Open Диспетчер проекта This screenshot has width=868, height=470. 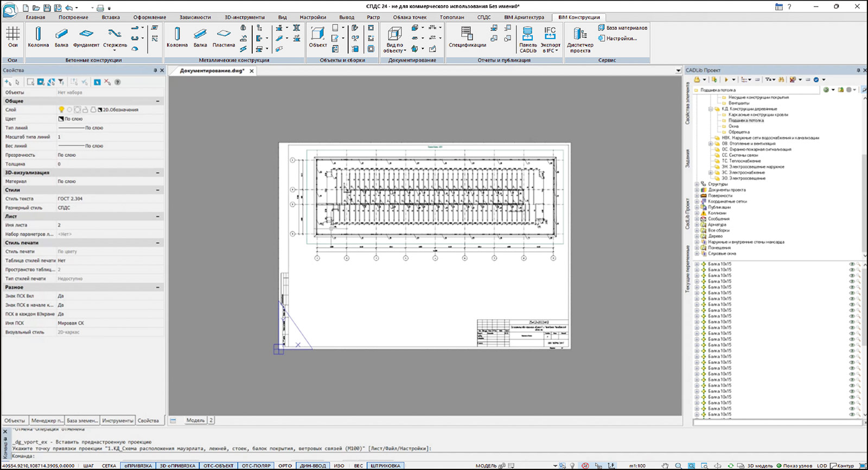[x=580, y=40]
